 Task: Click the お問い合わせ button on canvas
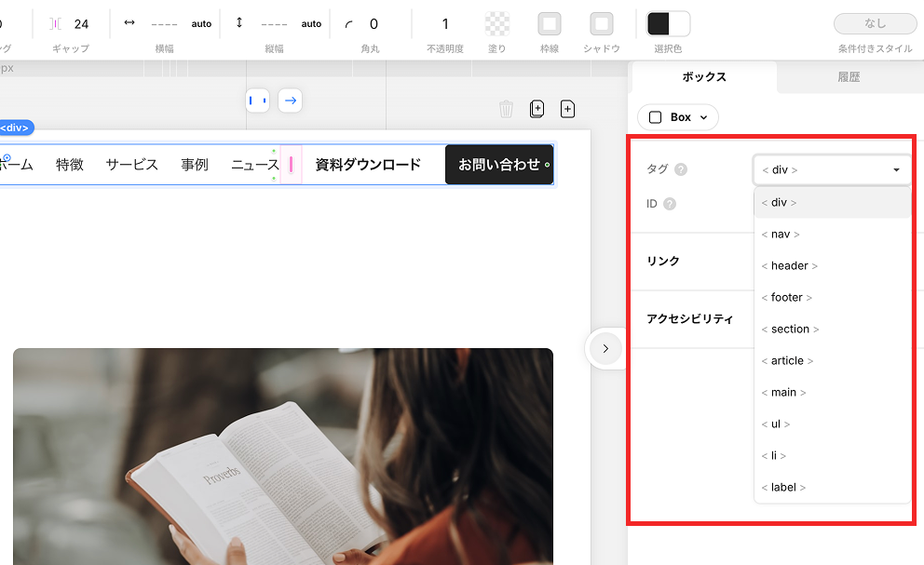[x=499, y=165]
